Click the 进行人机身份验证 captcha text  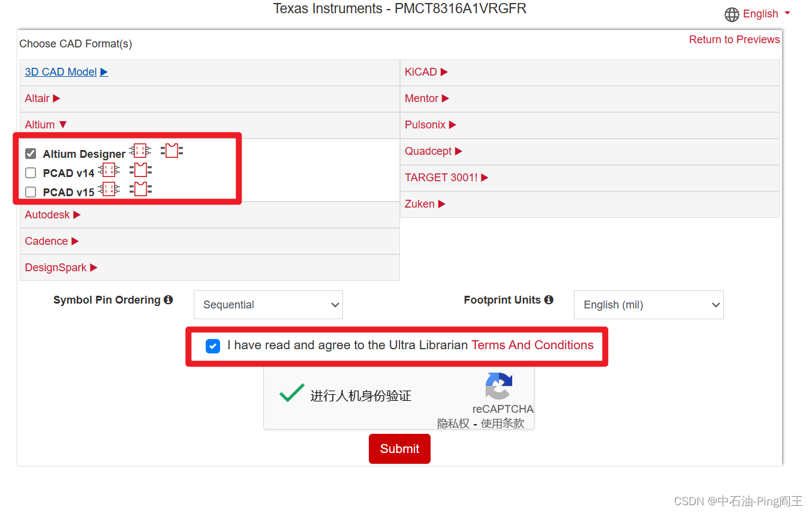pyautogui.click(x=361, y=396)
